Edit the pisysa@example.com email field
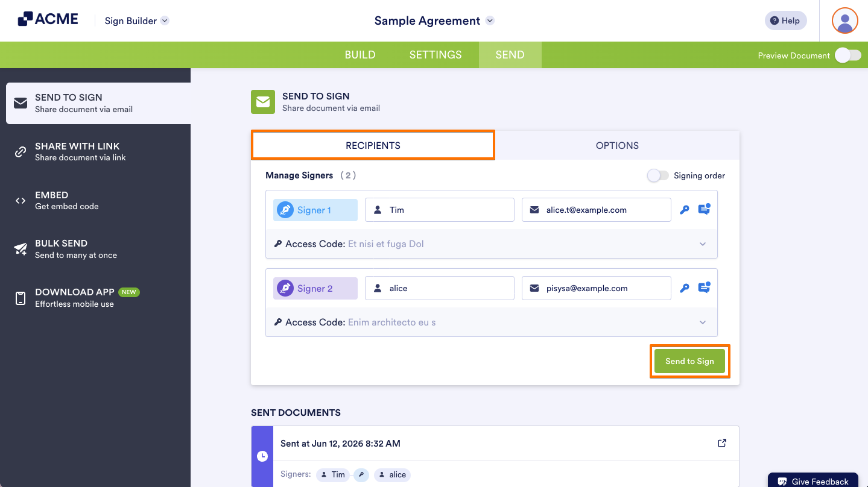 [597, 288]
